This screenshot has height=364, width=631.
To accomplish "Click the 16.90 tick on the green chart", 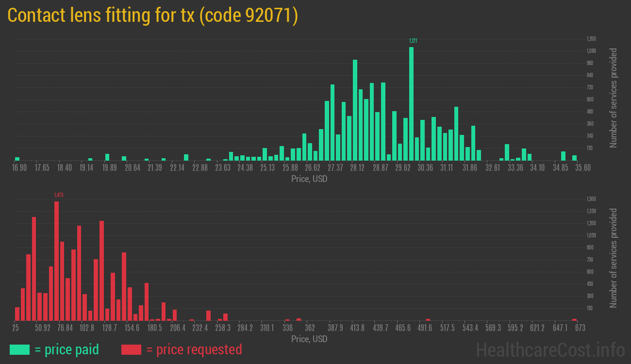I will coord(19,168).
